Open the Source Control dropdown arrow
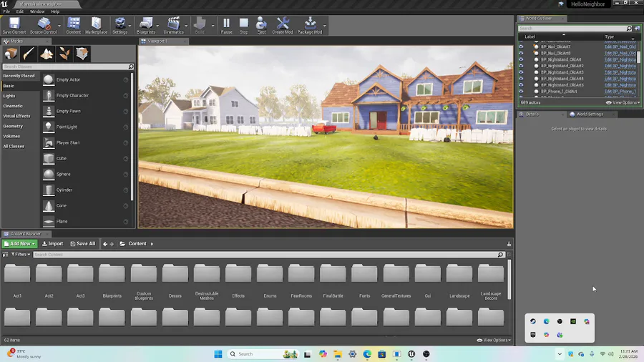The width and height of the screenshot is (644, 362). coord(59,26)
